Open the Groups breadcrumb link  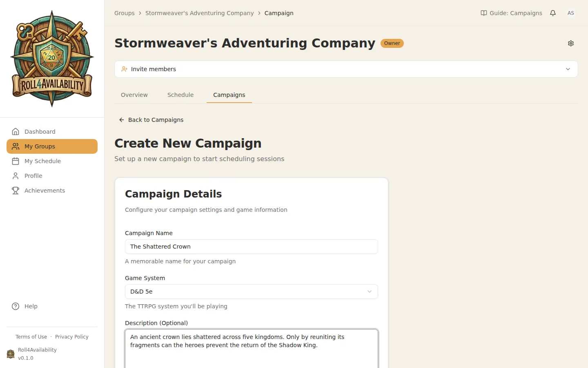click(124, 13)
